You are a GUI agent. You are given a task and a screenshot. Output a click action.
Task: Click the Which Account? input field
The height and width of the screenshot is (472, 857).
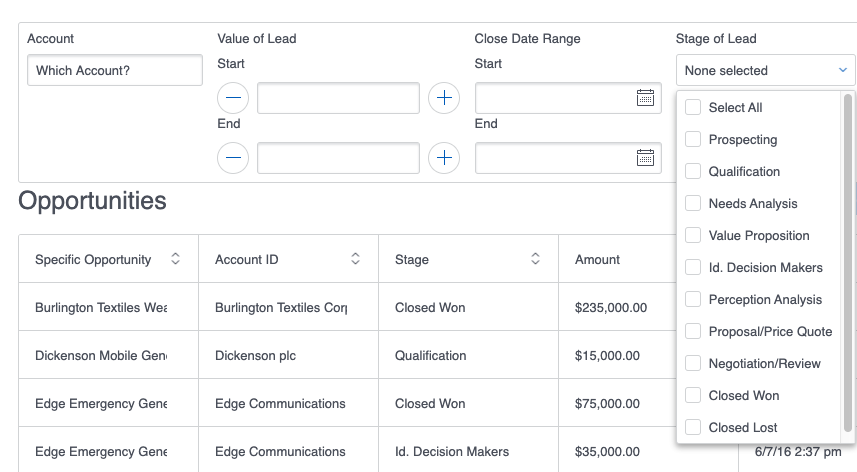115,71
